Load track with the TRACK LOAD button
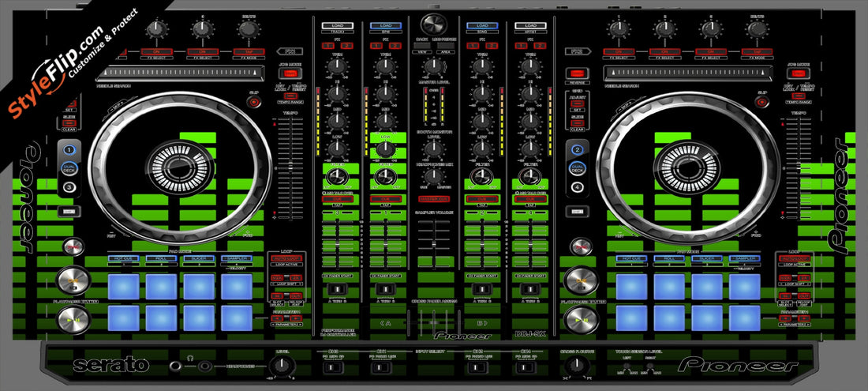 pyautogui.click(x=337, y=26)
